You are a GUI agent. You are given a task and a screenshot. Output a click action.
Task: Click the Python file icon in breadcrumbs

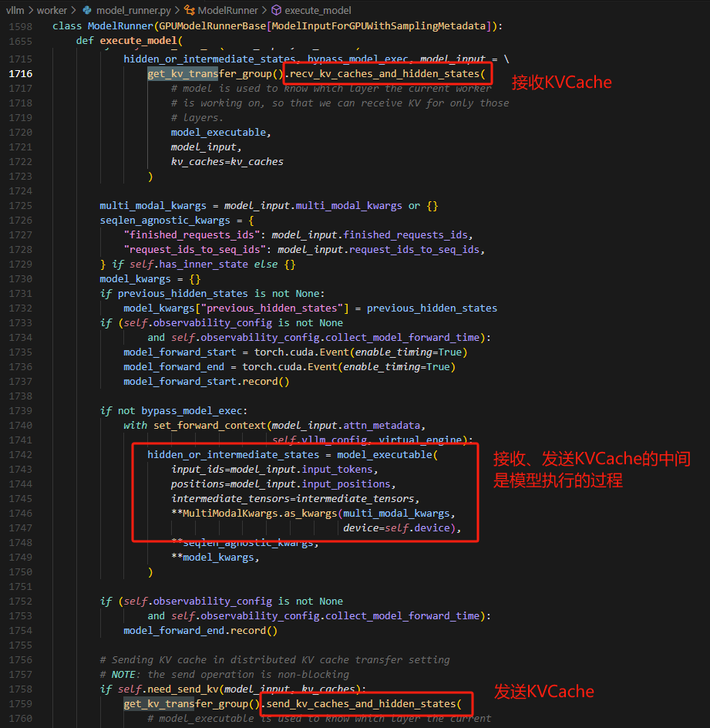tap(86, 11)
